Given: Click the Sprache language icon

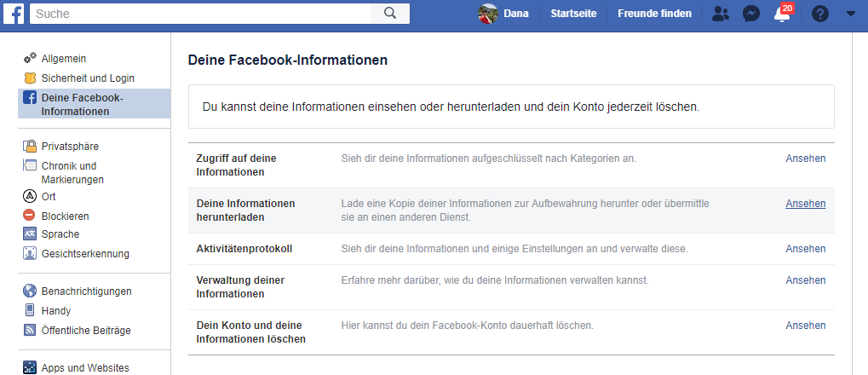Looking at the screenshot, I should [29, 234].
